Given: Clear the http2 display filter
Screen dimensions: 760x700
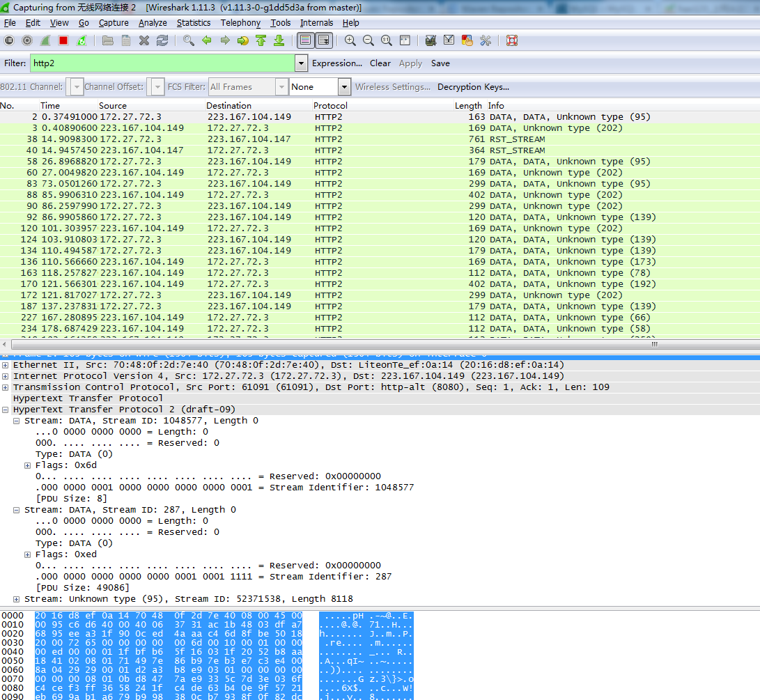Looking at the screenshot, I should (x=380, y=63).
